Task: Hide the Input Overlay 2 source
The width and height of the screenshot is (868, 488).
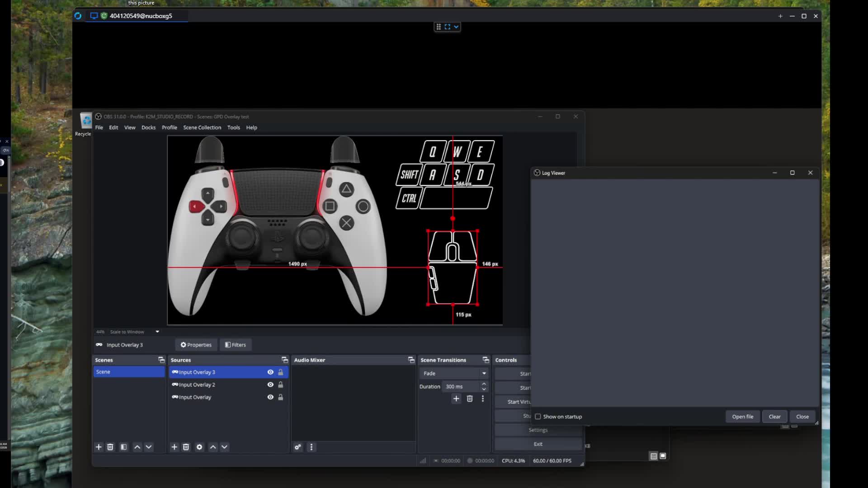Action: coord(270,385)
